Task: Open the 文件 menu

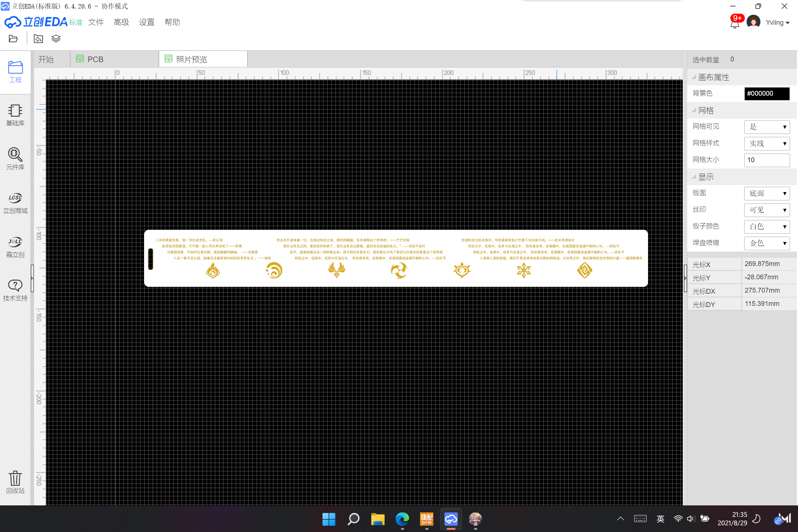Action: [96, 22]
